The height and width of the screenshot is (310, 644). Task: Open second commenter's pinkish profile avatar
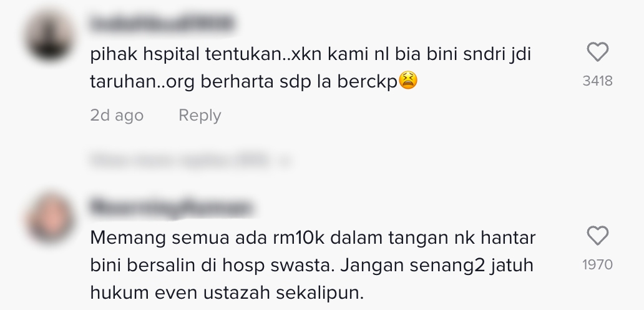(x=50, y=218)
